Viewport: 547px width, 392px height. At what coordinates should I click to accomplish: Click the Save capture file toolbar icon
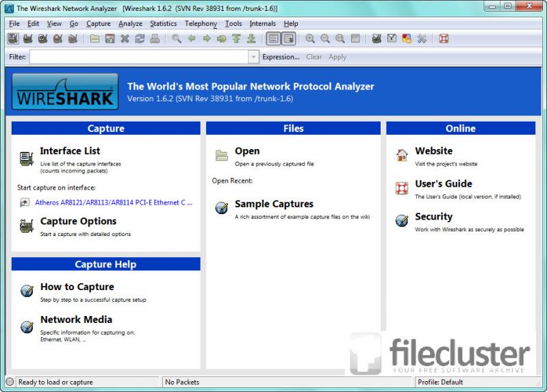click(110, 38)
